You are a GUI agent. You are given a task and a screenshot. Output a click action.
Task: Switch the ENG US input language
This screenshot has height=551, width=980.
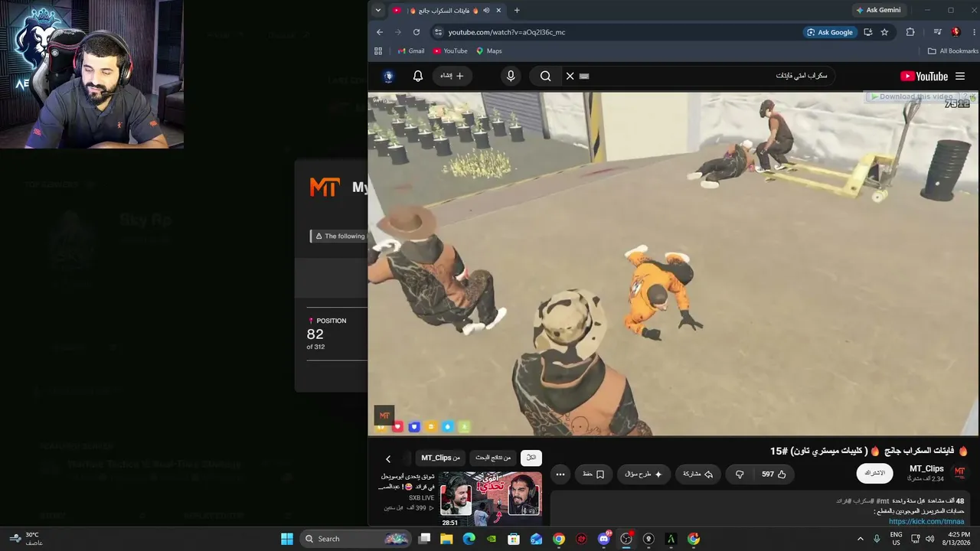coord(896,539)
